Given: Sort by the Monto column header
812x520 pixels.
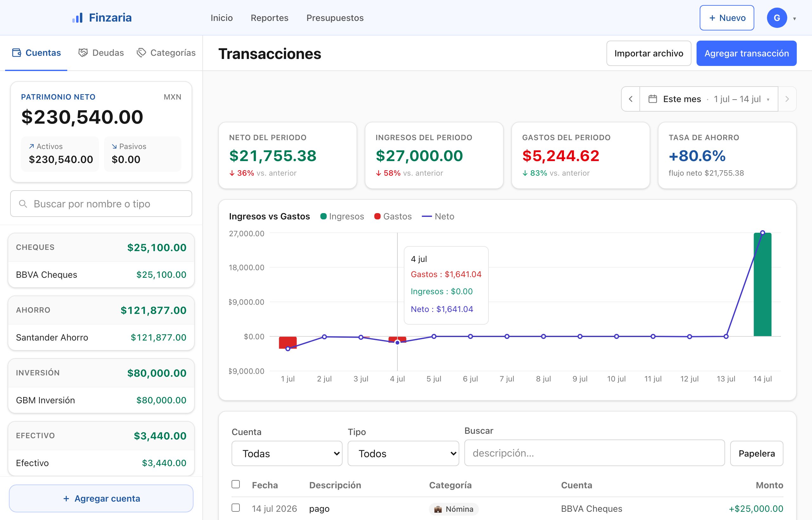Looking at the screenshot, I should [x=769, y=485].
